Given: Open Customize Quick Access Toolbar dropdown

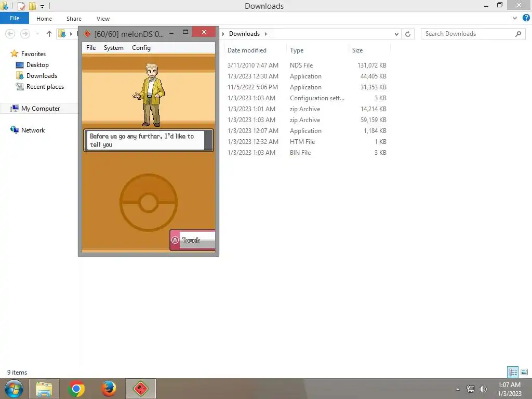Looking at the screenshot, I should [x=42, y=6].
